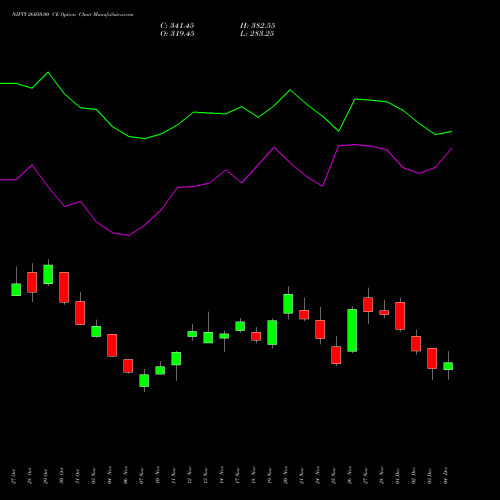Click the 27 Oct date axis label
This screenshot has width=500, height=500.
point(14,476)
